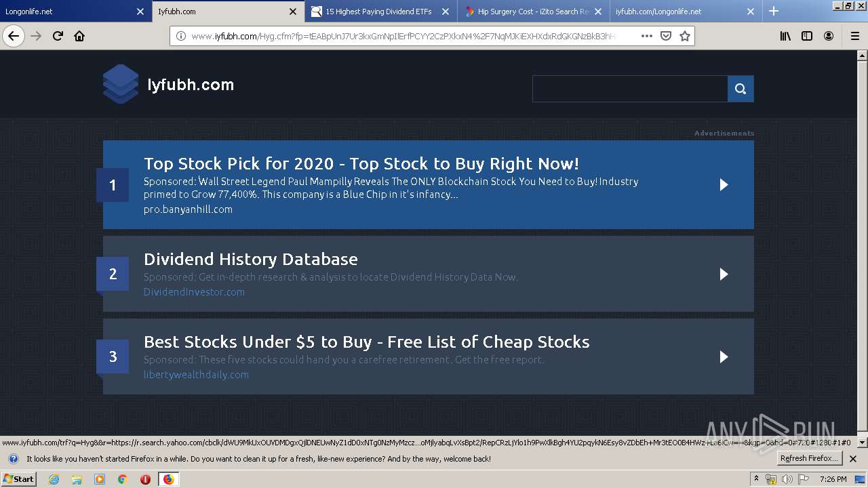This screenshot has width=868, height=488.
Task: Open media player from the taskbar
Action: (100, 479)
